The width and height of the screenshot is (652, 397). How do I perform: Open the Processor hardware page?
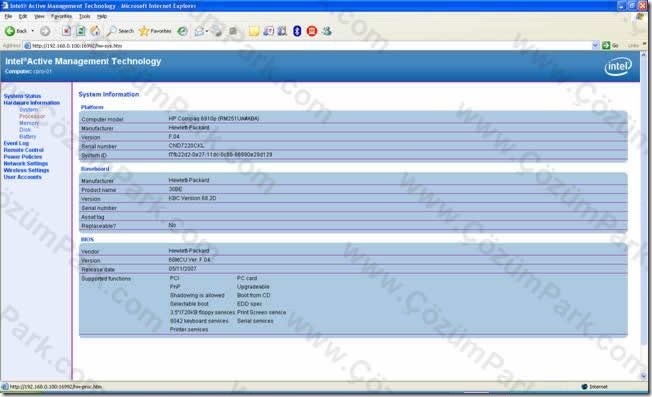click(32, 116)
